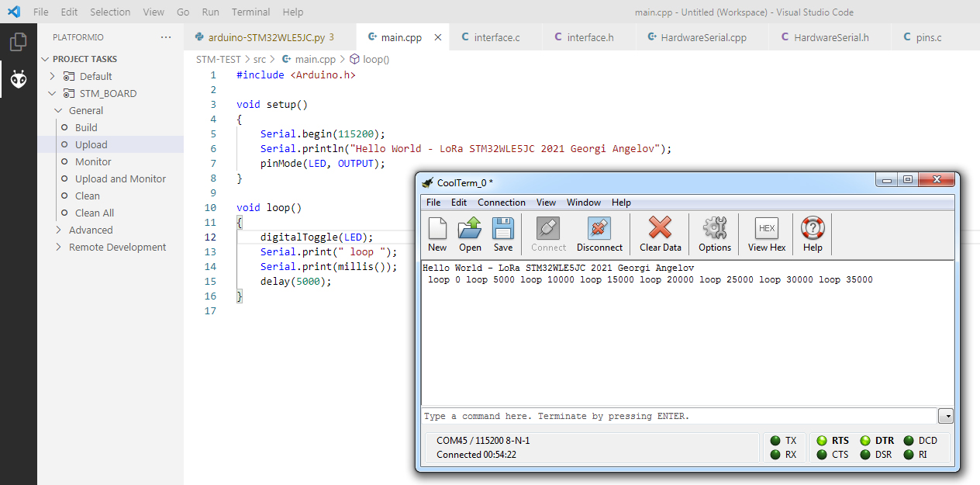Switch to arduino-STM32WLE5JC.py tab
The height and width of the screenshot is (485, 980).
coord(271,37)
